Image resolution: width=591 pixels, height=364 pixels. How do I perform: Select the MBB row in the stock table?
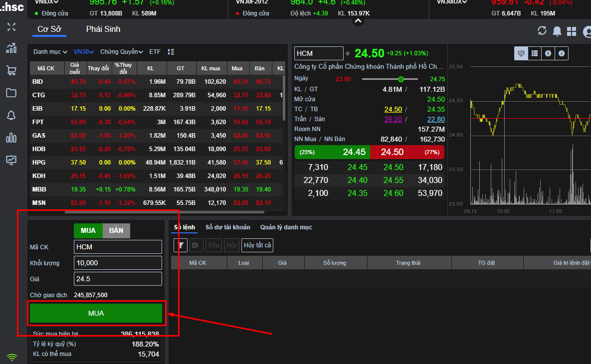[x=157, y=189]
